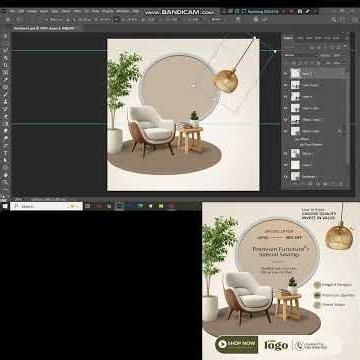Viewport: 360px width, 360px height.
Task: Select the Clone Stamp tool
Action: coord(6,101)
